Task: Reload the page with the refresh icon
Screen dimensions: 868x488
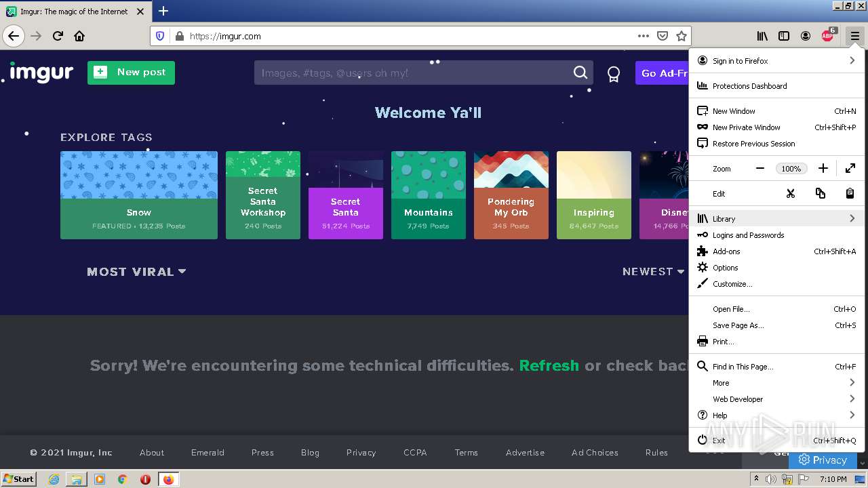Action: 58,36
